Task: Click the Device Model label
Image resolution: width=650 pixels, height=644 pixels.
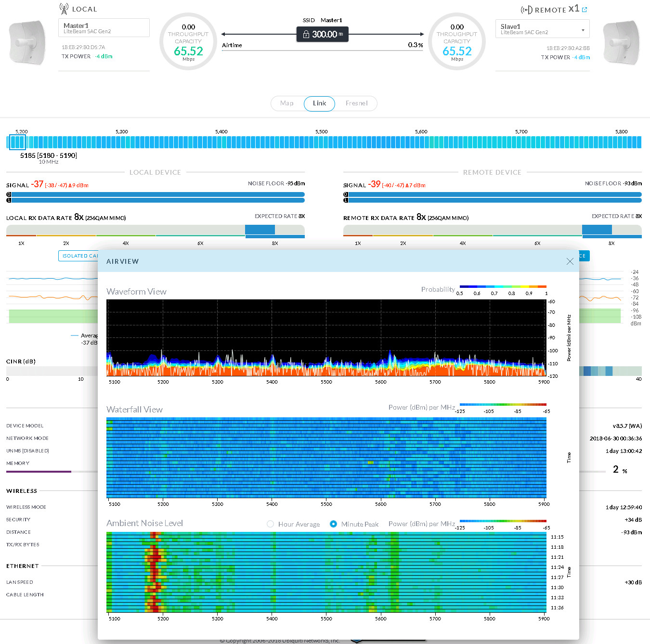Action: 25,426
